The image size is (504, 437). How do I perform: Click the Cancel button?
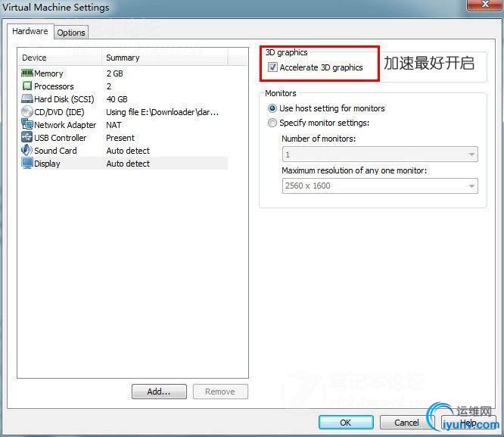coord(407,422)
